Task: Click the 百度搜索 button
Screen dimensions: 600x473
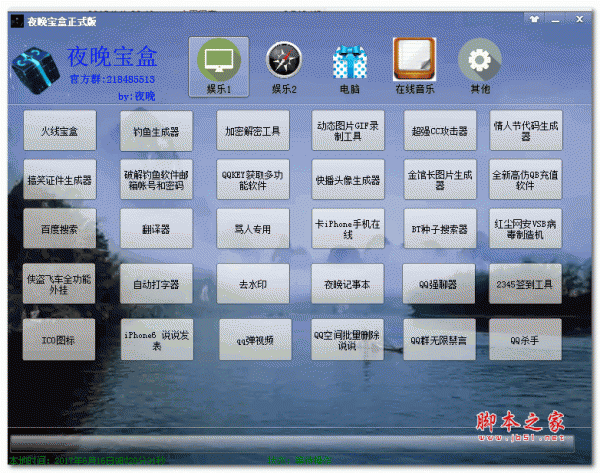Action: [x=60, y=229]
